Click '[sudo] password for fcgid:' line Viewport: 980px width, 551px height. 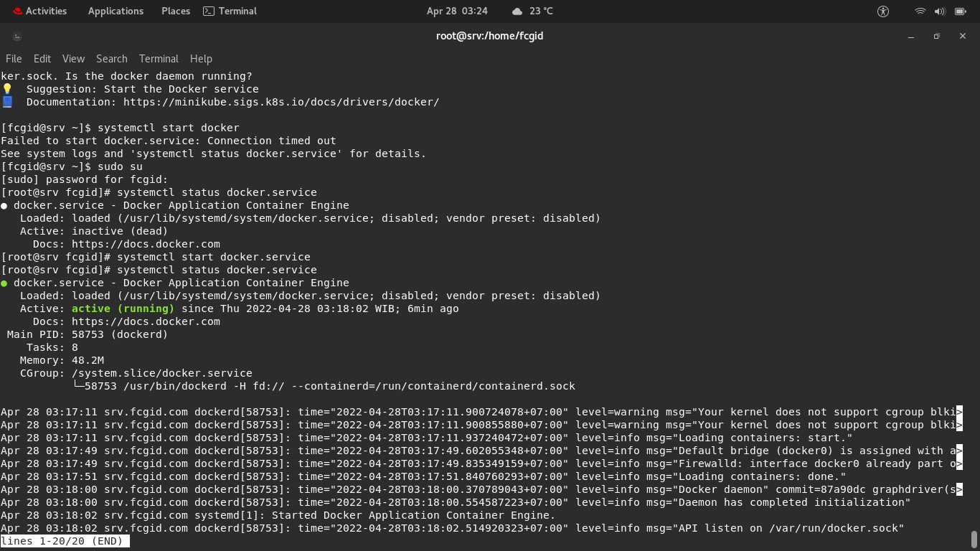(85, 179)
